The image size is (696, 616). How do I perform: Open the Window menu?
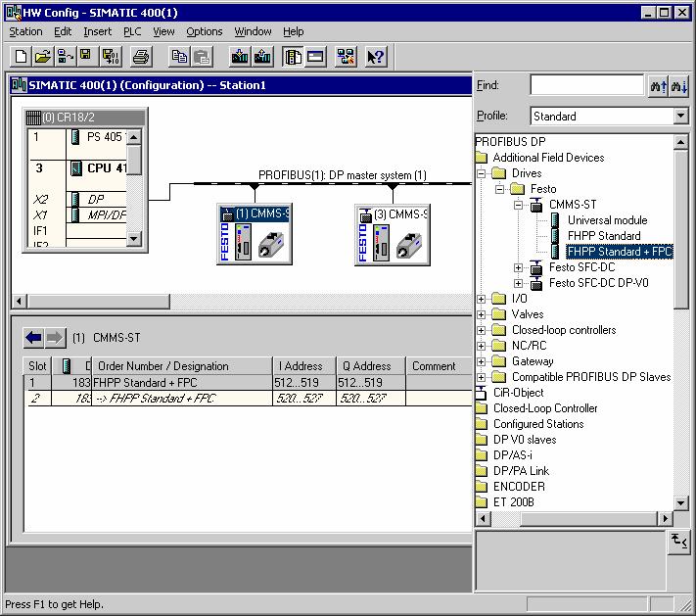(x=253, y=31)
